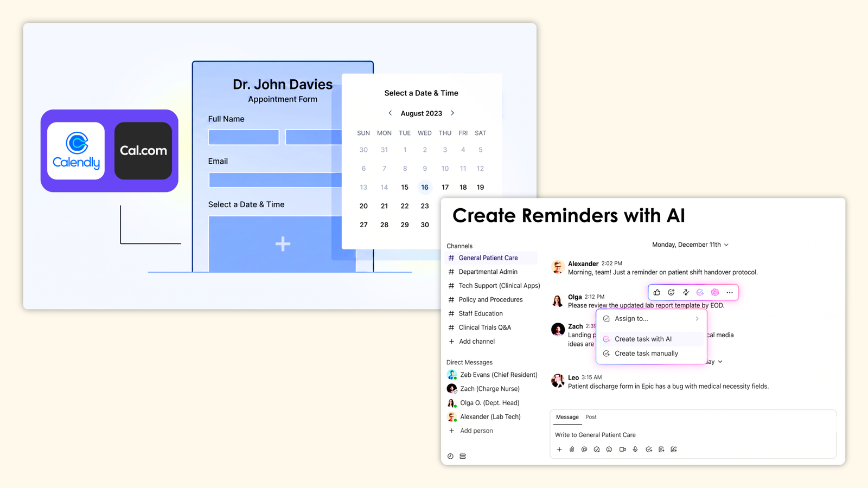The height and width of the screenshot is (488, 868).
Task: Click the Add person link
Action: coord(476,431)
